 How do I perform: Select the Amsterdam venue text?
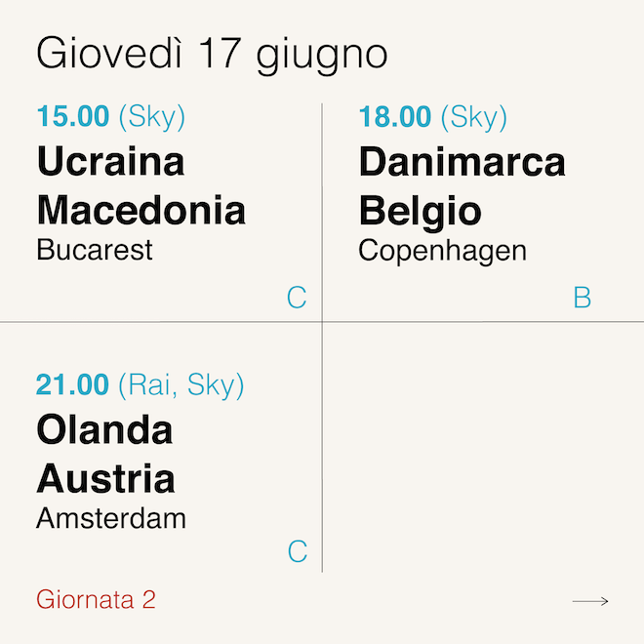pyautogui.click(x=111, y=518)
